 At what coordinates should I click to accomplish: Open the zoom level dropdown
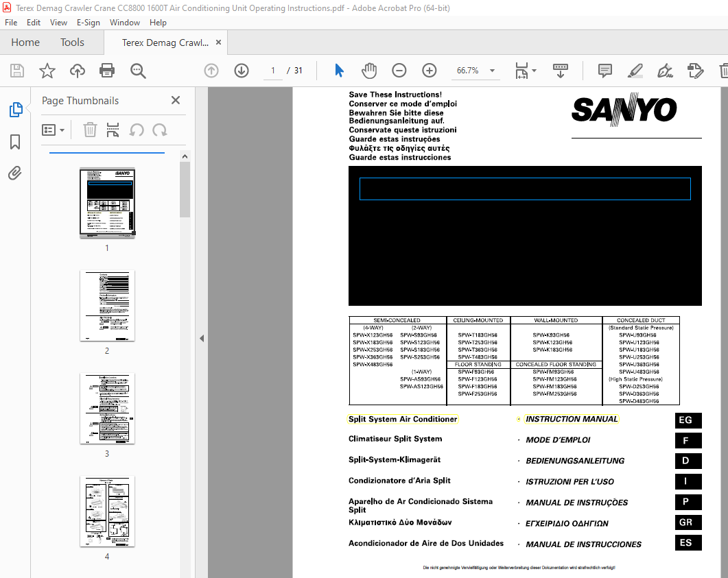click(x=492, y=71)
